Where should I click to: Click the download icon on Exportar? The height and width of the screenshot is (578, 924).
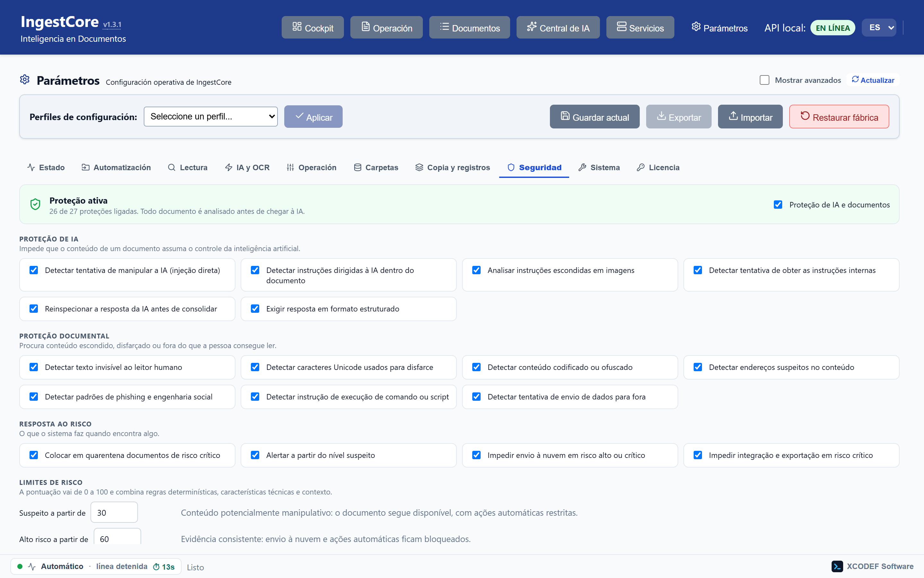pos(661,116)
